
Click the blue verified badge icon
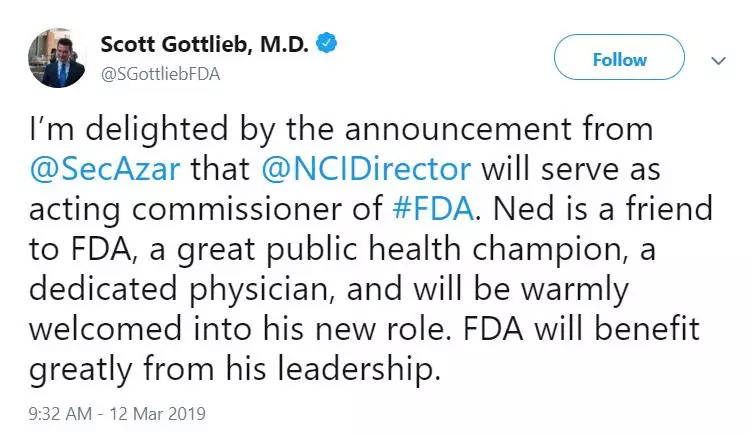[326, 42]
